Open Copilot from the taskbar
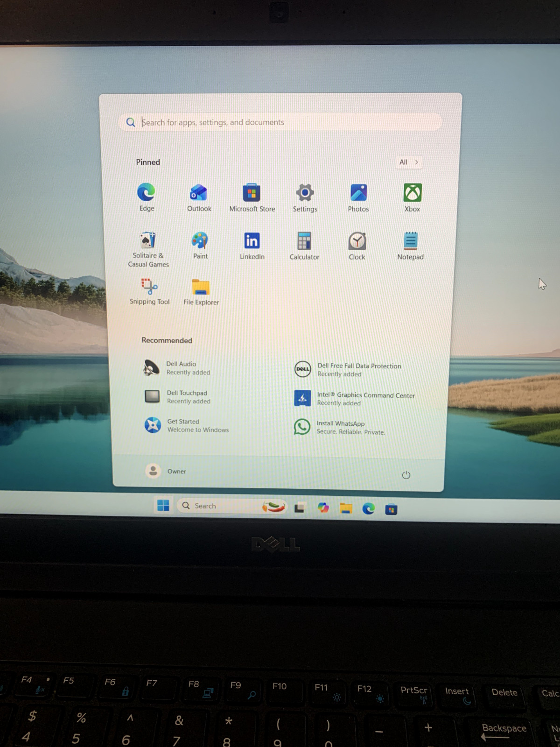This screenshot has height=747, width=560. click(x=323, y=507)
